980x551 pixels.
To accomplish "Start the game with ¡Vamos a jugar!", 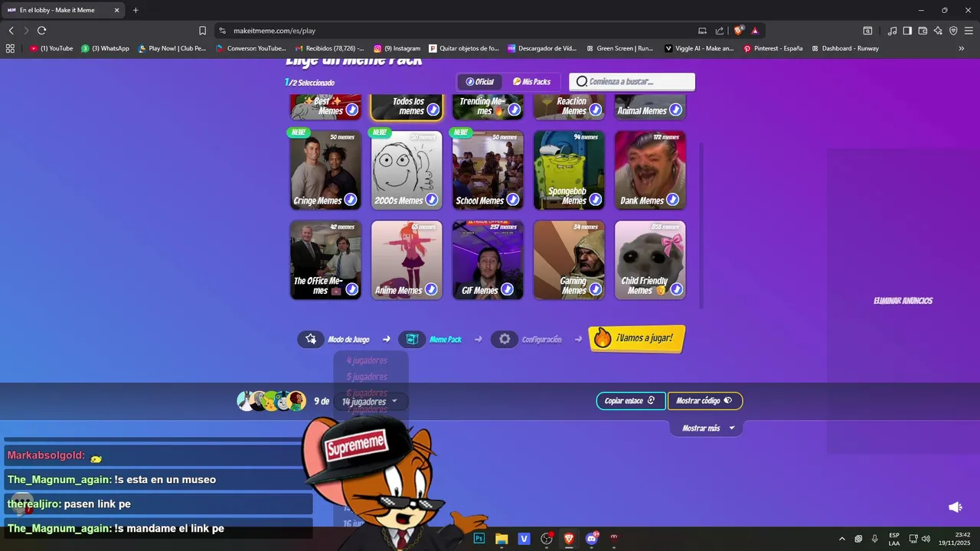I will (636, 338).
